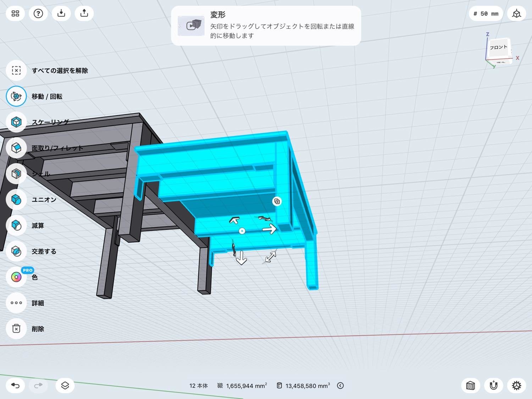
Task: Collapse the measurement info chevron
Action: [340, 386]
